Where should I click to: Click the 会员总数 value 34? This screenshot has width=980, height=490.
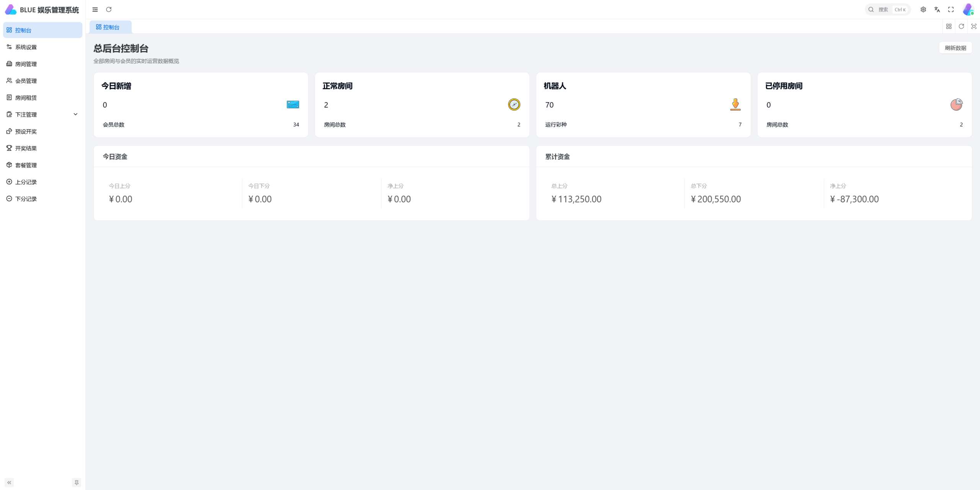tap(296, 125)
